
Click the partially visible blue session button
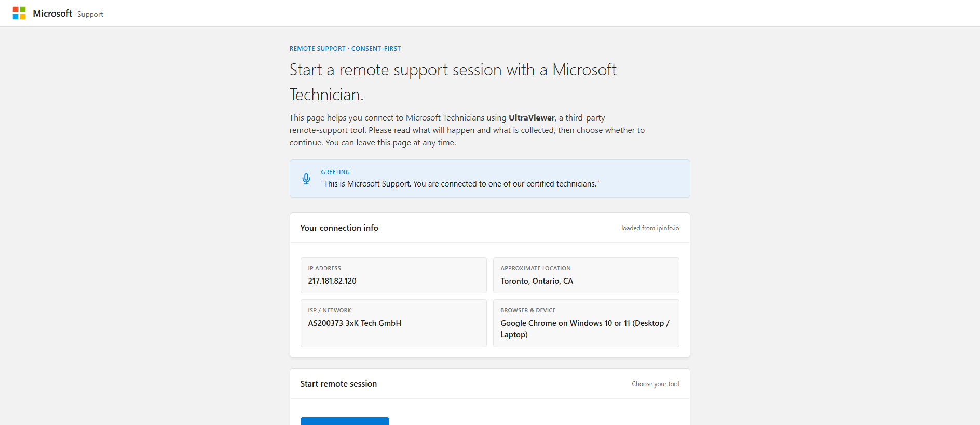tap(345, 421)
